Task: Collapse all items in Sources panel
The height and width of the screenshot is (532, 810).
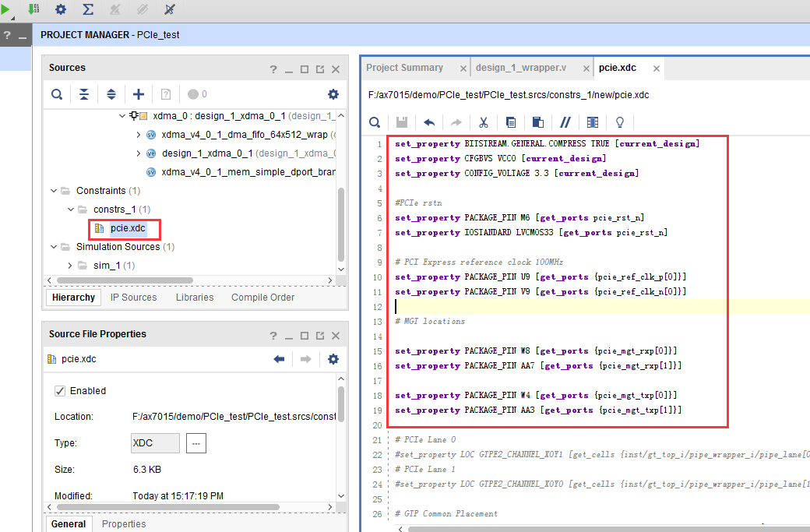Action: [x=83, y=94]
